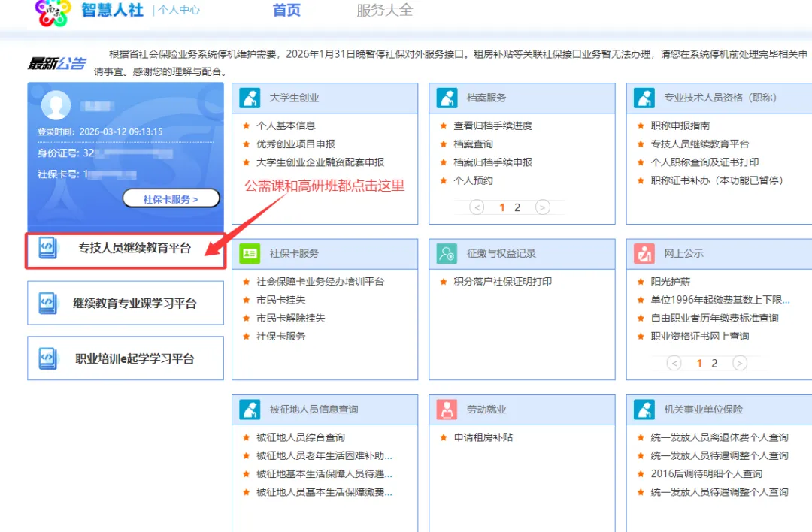Open 专技人员继续教育平台 link in 职称 panel
Image resolution: width=812 pixels, height=532 pixels.
(x=700, y=144)
